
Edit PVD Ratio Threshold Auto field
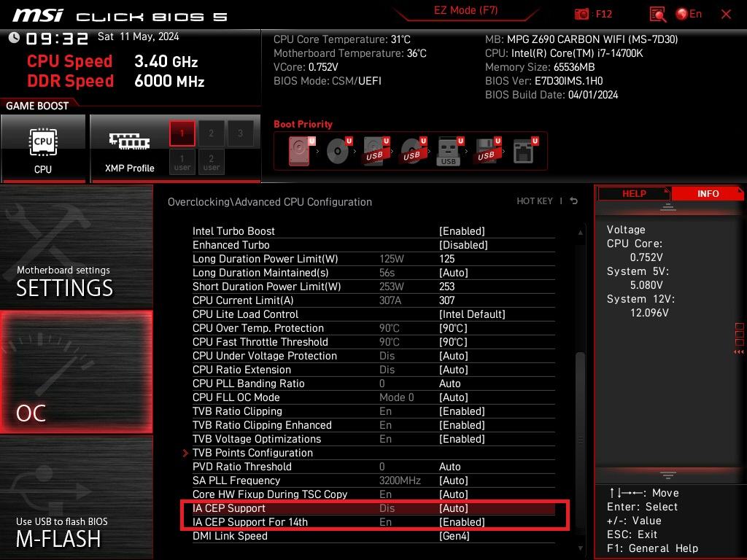pos(449,467)
